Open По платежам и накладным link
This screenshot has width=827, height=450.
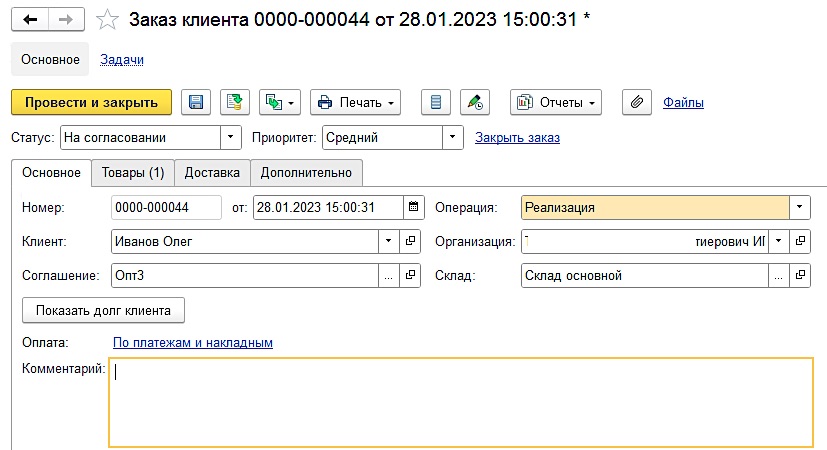[x=193, y=342]
